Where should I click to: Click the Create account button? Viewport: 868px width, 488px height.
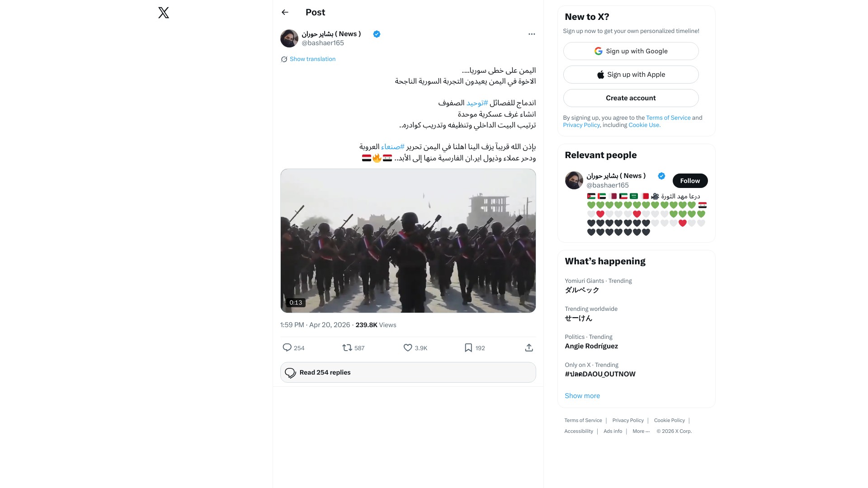631,98
